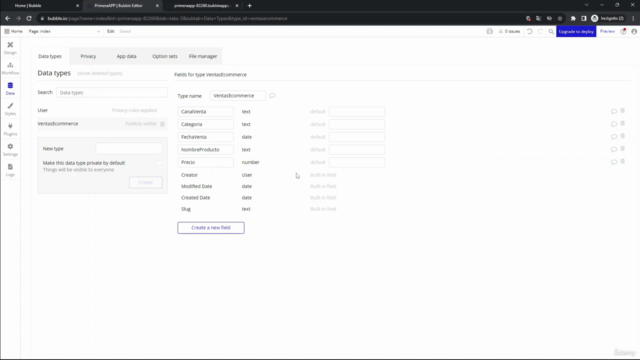640x360 pixels.
Task: Click the New type name input
Action: coord(129,149)
